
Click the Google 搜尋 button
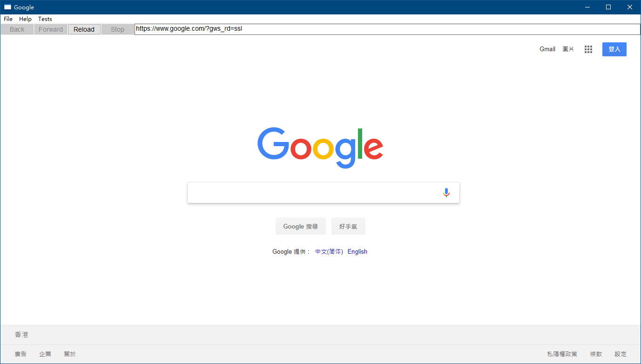(x=301, y=226)
